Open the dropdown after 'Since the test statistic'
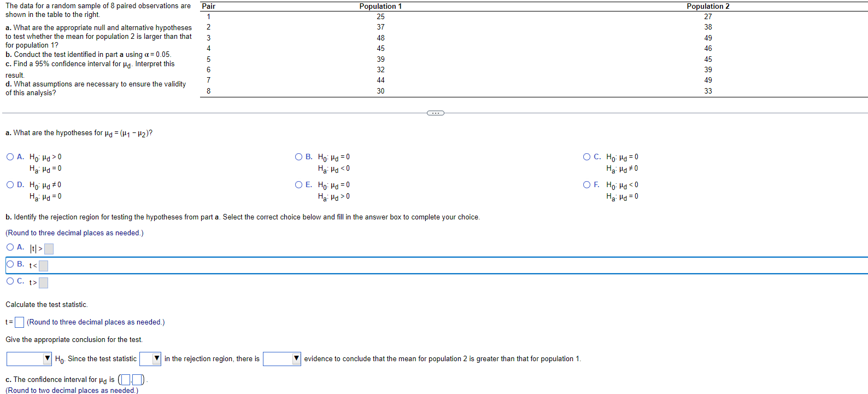The width and height of the screenshot is (868, 394). click(150, 359)
